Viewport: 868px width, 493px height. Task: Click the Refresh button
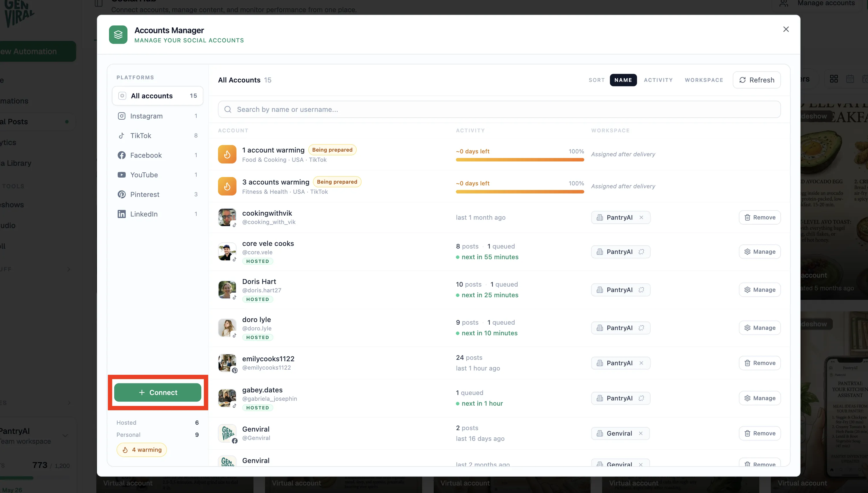[757, 80]
